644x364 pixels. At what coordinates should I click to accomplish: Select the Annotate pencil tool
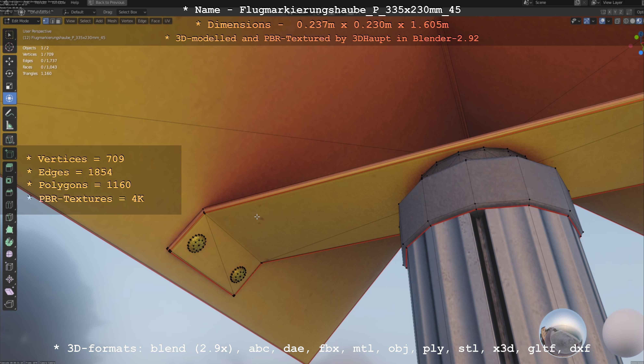pos(9,113)
